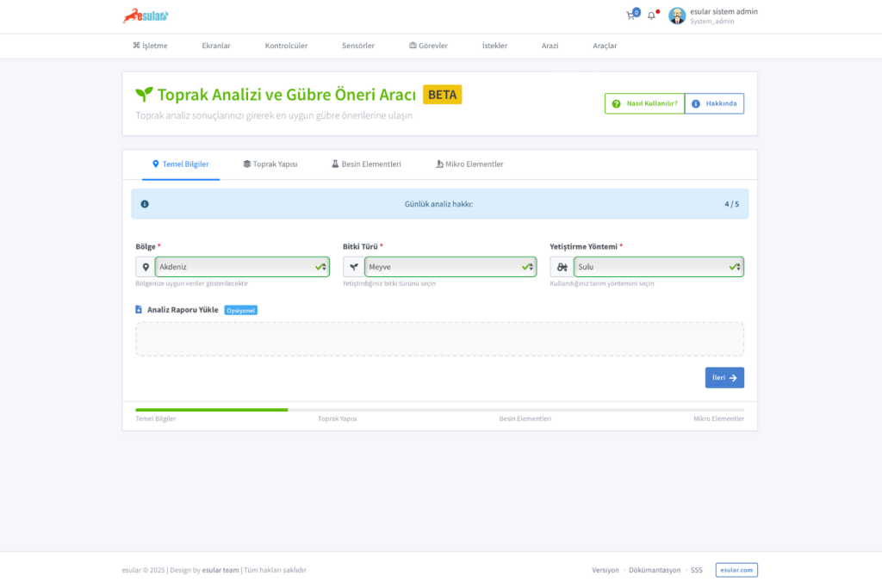
Task: Switch to the Besin Elementleri tab
Action: [366, 164]
